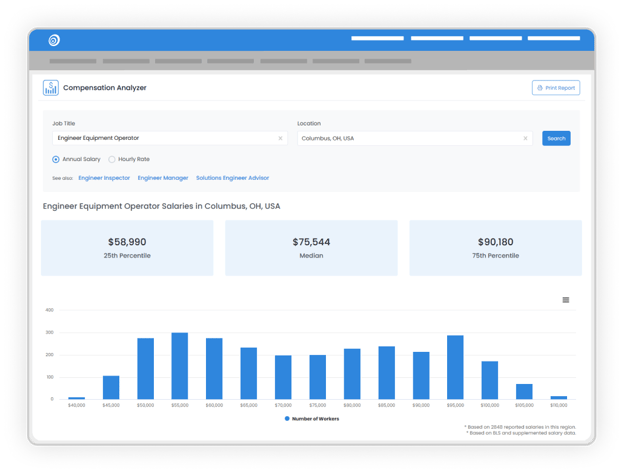Click the spiral logo in the header

click(54, 40)
